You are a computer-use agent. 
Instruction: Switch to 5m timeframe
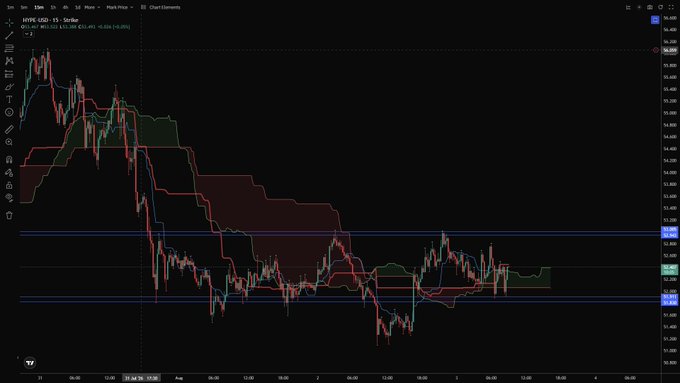point(24,7)
